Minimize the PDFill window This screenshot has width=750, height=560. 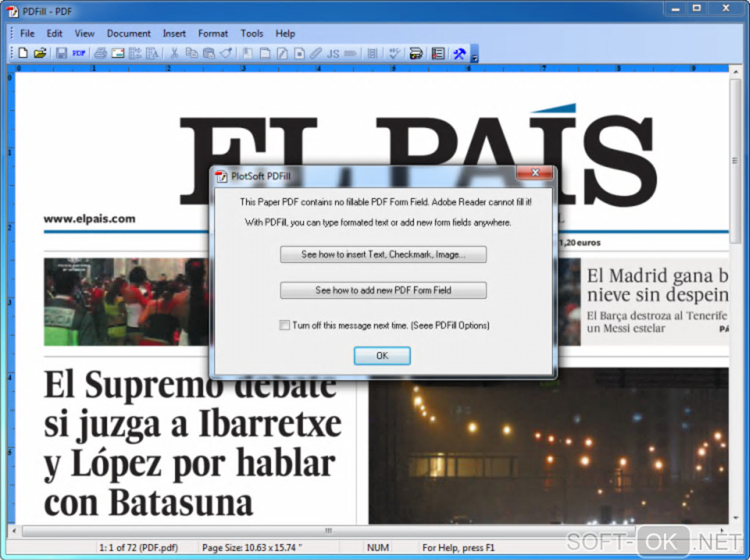point(676,8)
